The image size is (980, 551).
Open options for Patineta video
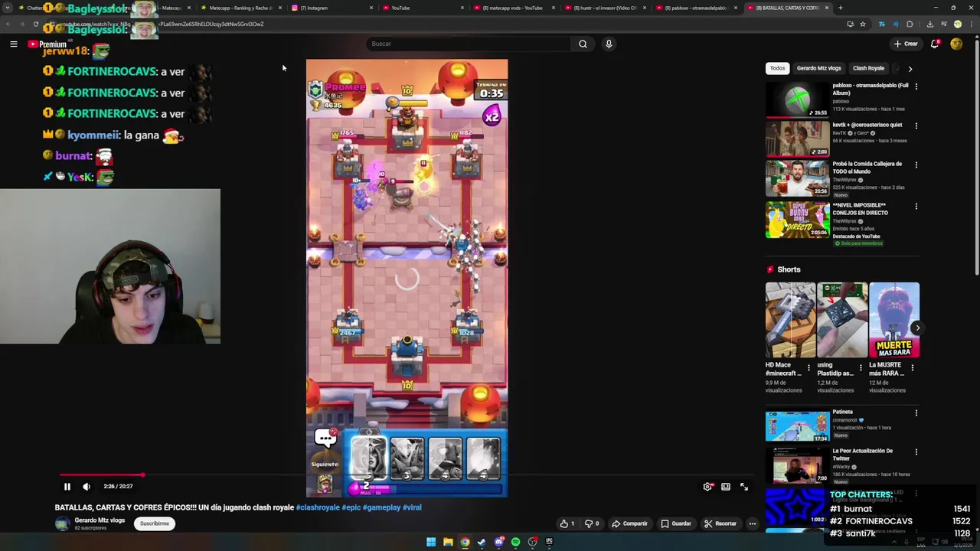tap(916, 413)
